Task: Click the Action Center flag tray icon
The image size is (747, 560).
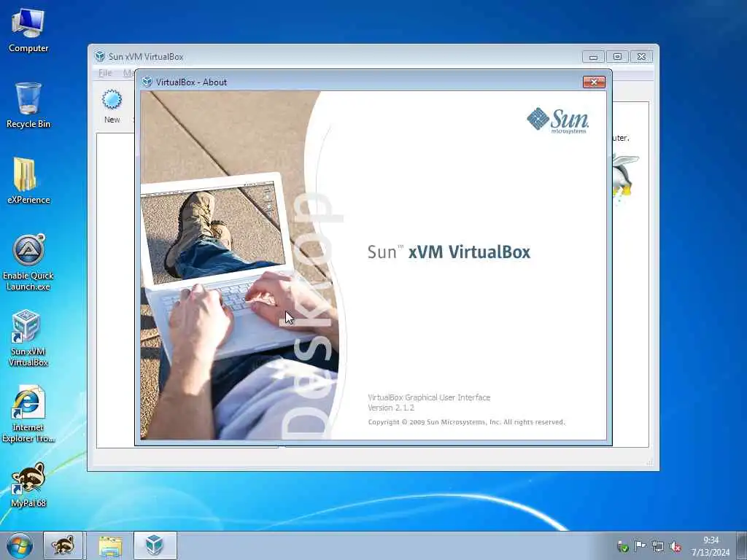Action: point(640,546)
